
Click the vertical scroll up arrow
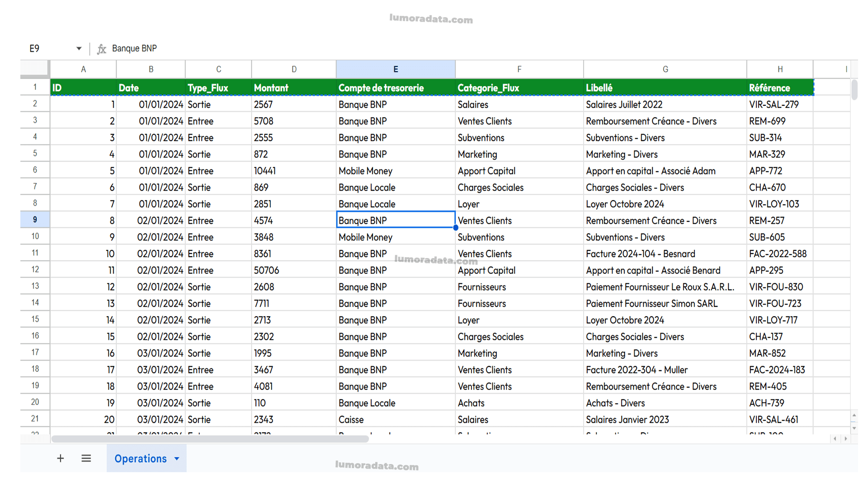pyautogui.click(x=854, y=415)
